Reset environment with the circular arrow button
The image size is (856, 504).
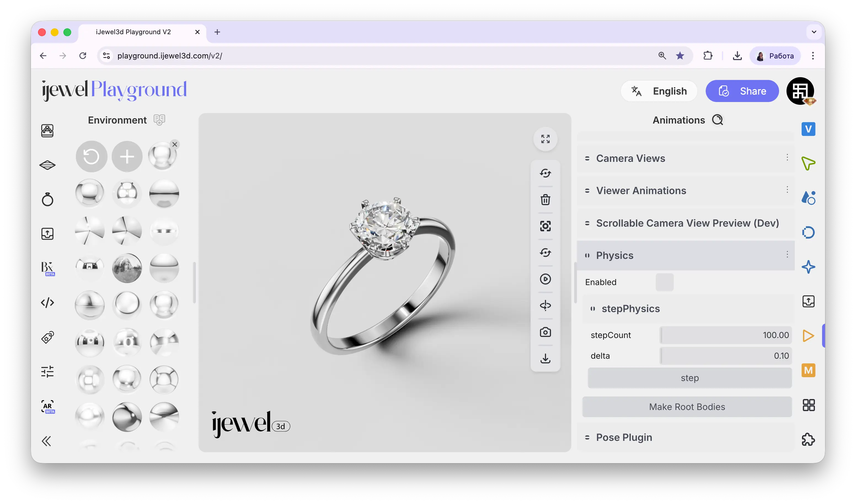(x=91, y=157)
